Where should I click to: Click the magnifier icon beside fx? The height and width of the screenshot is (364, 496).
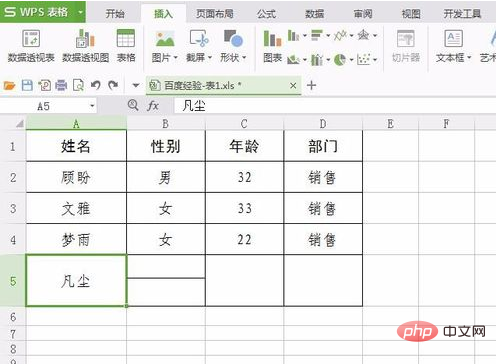(x=133, y=106)
